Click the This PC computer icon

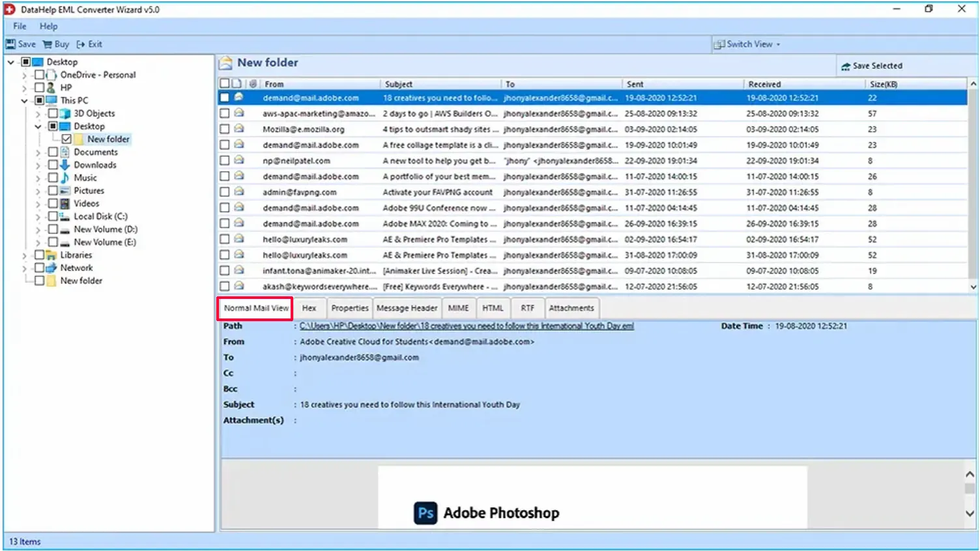[52, 100]
